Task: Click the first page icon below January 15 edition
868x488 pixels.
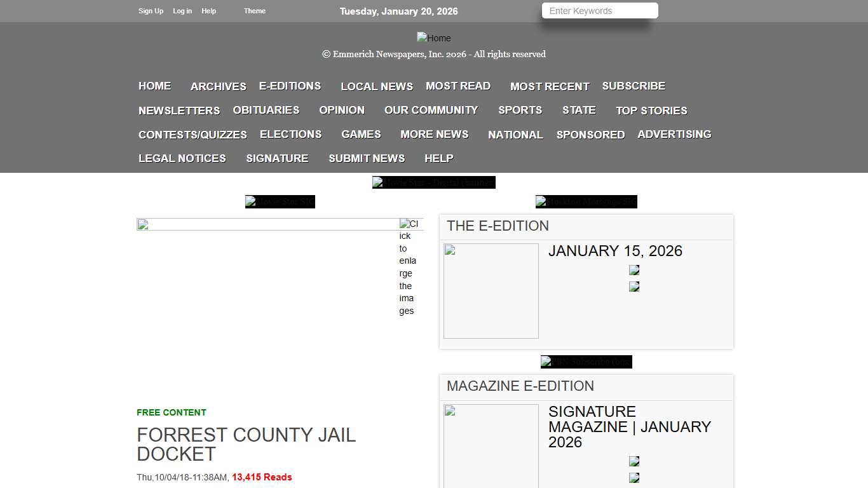Action: 634,269
